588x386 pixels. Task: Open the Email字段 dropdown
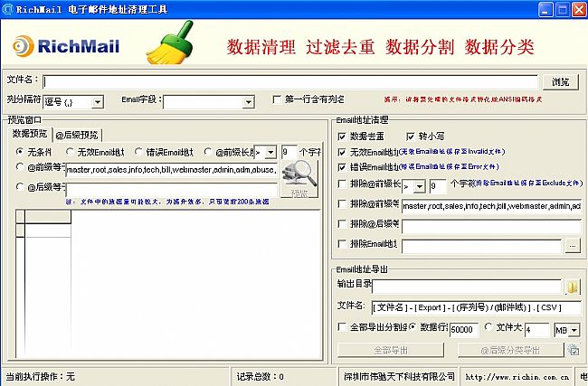pyautogui.click(x=248, y=102)
